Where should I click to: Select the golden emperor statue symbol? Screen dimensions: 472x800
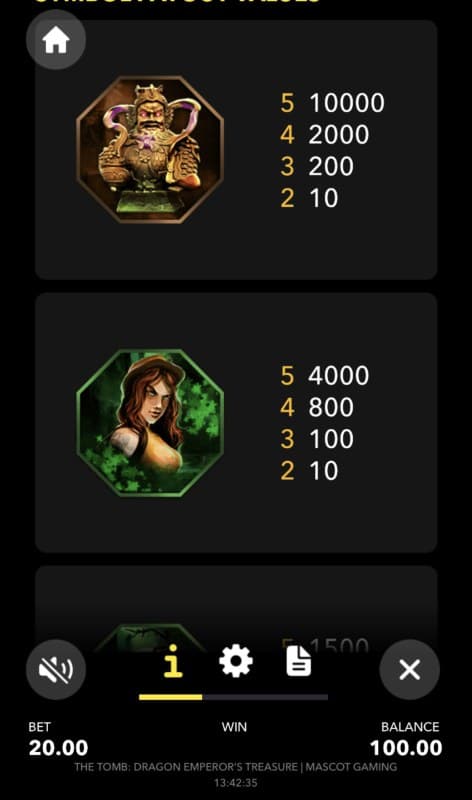(150, 149)
